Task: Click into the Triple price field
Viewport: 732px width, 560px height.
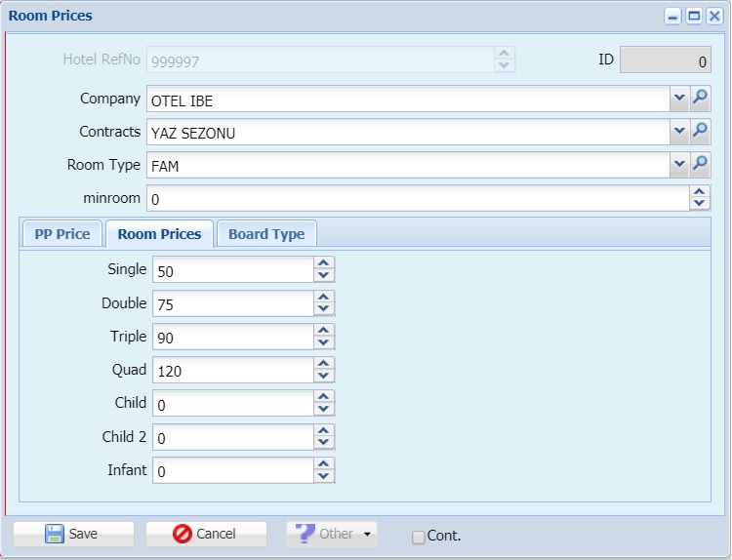Action: 233,337
